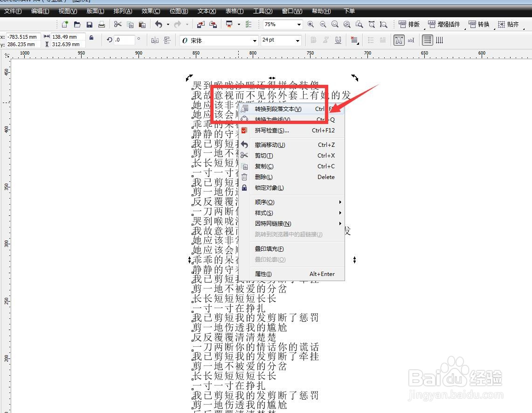The width and height of the screenshot is (532, 413).
Task: Click the Print icon in toolbar
Action: tap(102, 24)
